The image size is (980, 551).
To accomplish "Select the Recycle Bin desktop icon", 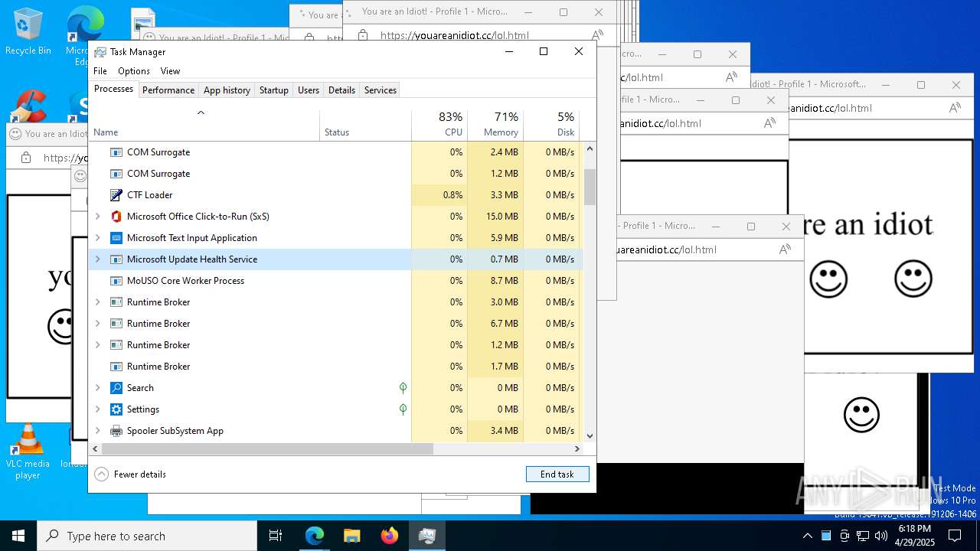I will (28, 32).
